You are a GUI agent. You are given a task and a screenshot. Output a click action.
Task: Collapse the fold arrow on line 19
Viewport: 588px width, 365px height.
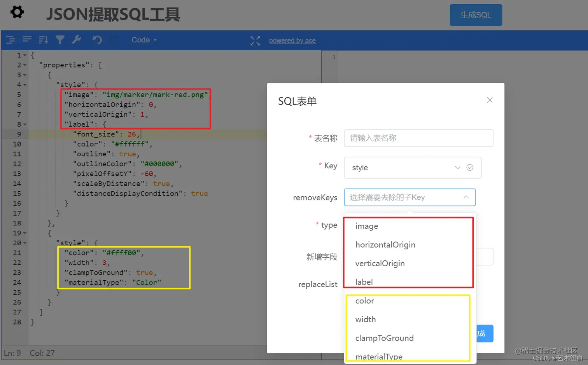[25, 233]
